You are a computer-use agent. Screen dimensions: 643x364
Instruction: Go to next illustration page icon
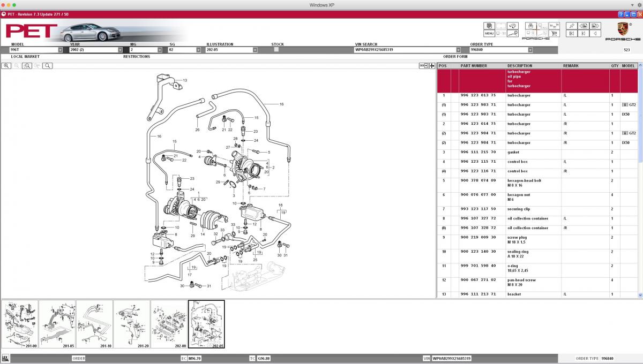click(595, 26)
